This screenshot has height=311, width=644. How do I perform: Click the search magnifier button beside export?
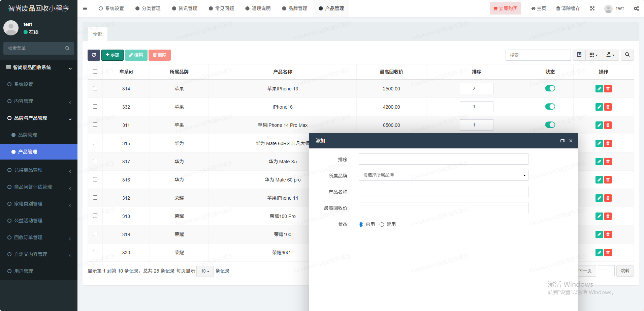click(627, 55)
